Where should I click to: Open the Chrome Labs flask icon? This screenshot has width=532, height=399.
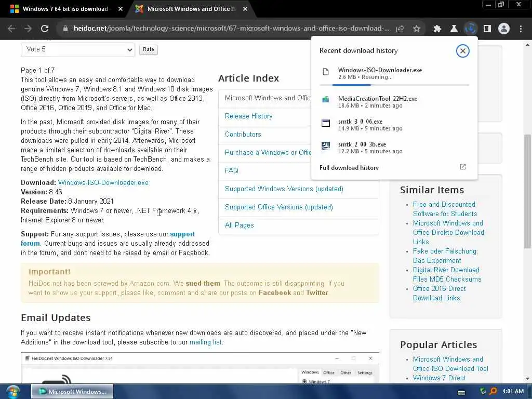(x=454, y=29)
